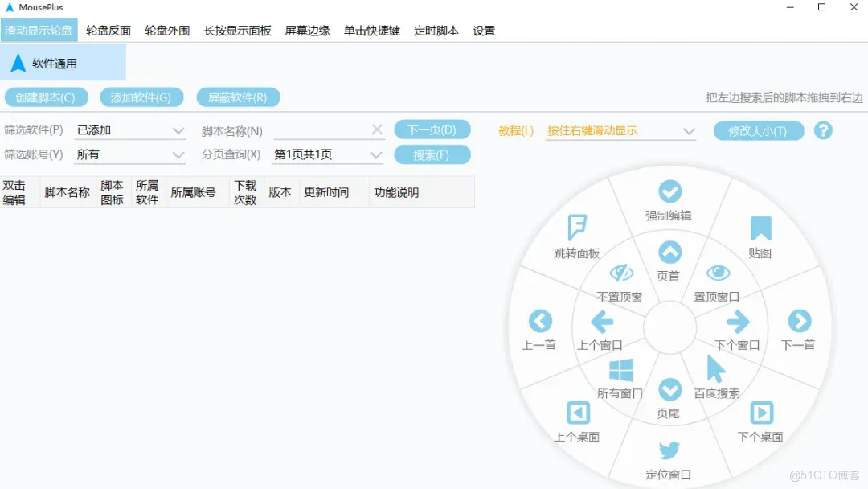Viewport: 868px width, 489px height.
Task: Expand the 筛选账号 dropdown showing 所有
Action: tap(129, 154)
